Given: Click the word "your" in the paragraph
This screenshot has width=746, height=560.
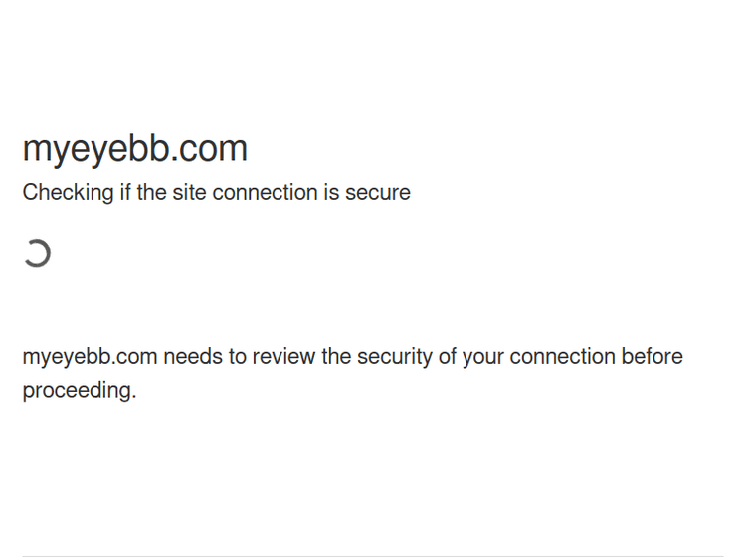Looking at the screenshot, I should point(482,357).
